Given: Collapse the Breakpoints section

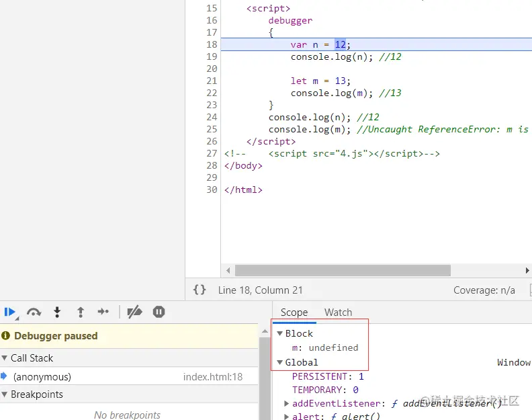Looking at the screenshot, I should 5,394.
